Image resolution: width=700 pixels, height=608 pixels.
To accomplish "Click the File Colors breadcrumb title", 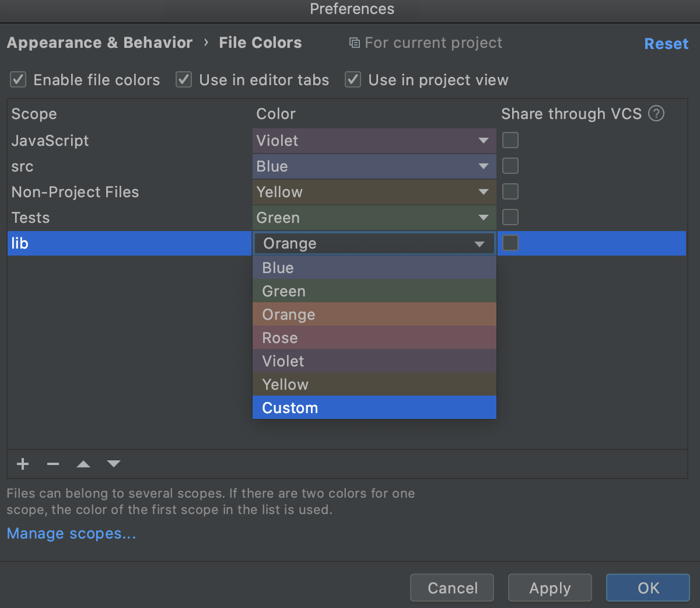I will click(260, 43).
